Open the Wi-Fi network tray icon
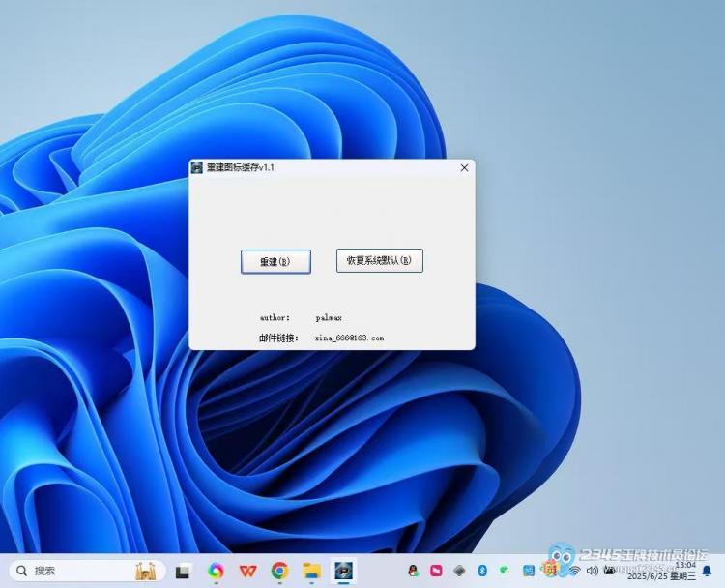Image resolution: width=725 pixels, height=588 pixels. (575, 571)
